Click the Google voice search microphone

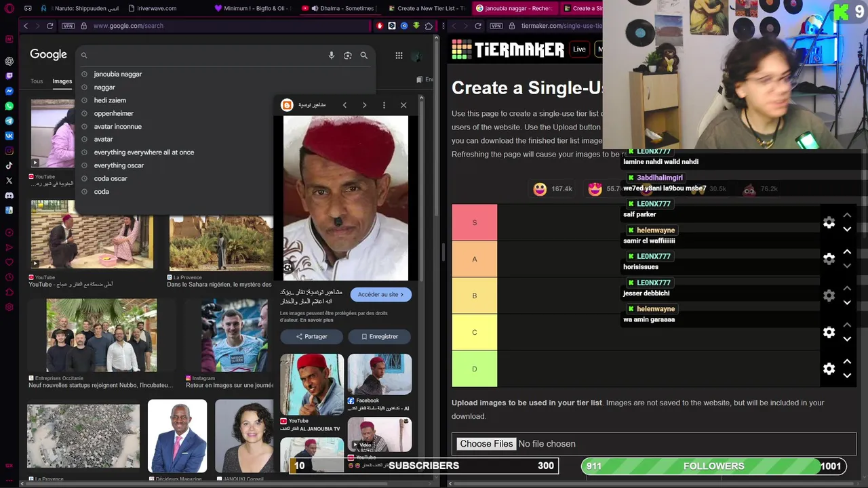[x=332, y=56]
